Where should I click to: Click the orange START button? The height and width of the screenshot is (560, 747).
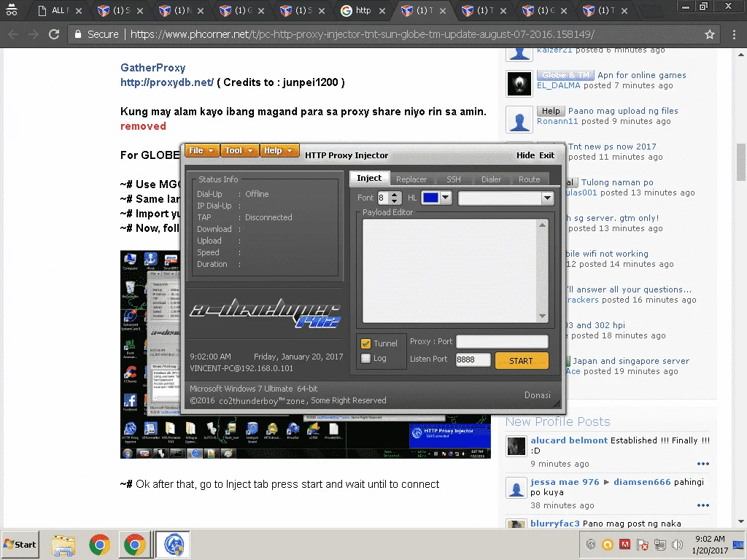point(522,360)
